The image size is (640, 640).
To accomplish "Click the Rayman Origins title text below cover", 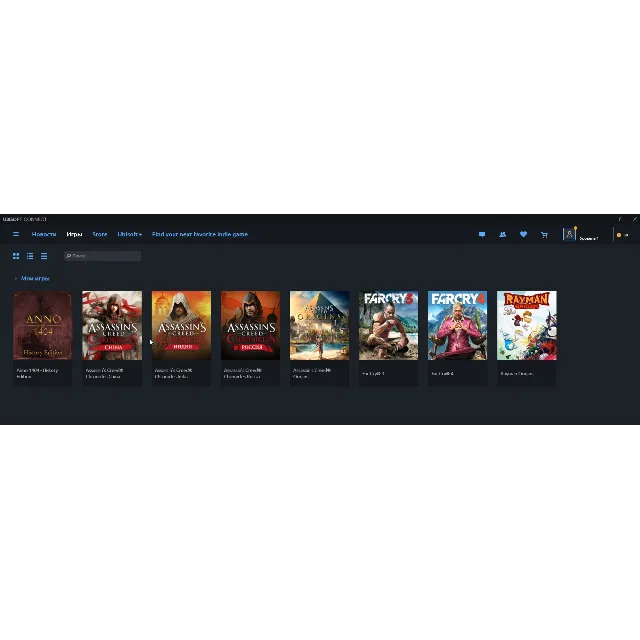I will pos(517,373).
